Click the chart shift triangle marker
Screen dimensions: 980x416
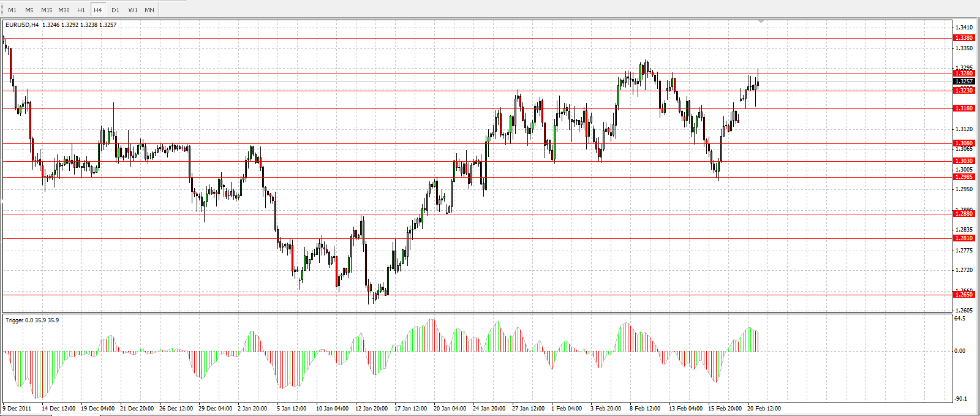(761, 21)
